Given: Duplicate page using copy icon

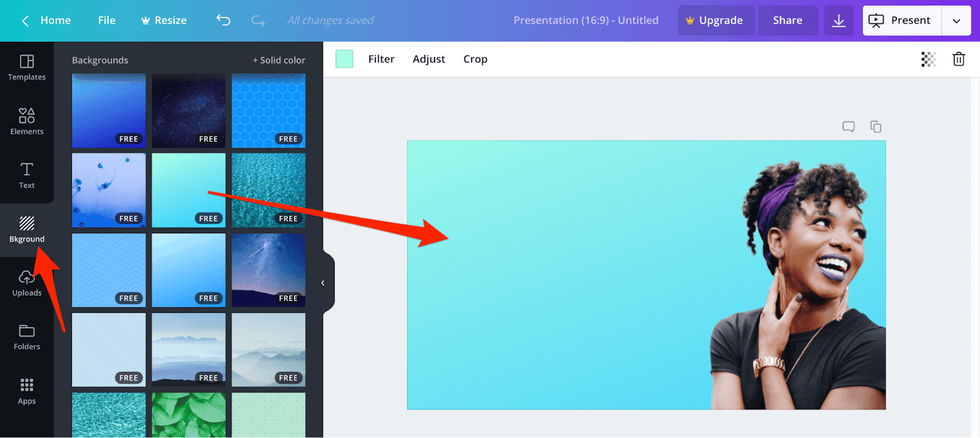Looking at the screenshot, I should point(876,127).
